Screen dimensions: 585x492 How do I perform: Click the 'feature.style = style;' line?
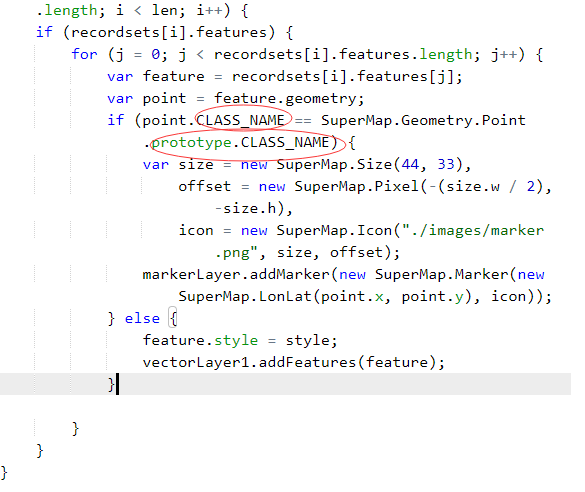240,341
